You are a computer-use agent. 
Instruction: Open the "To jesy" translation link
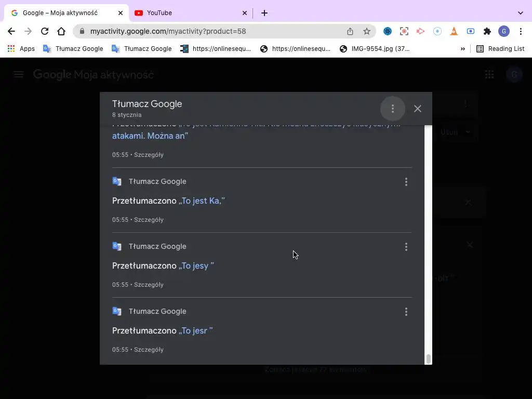[196, 265]
